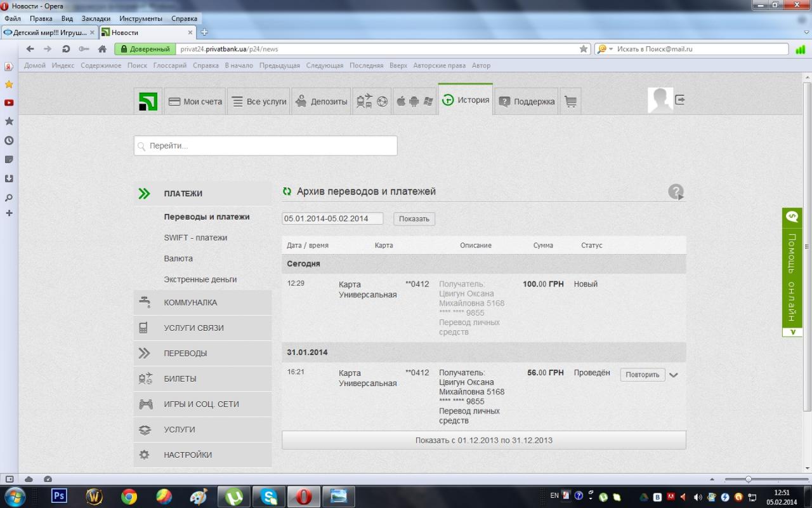The image size is (812, 508).
Task: Click the Повторить button
Action: click(x=642, y=375)
